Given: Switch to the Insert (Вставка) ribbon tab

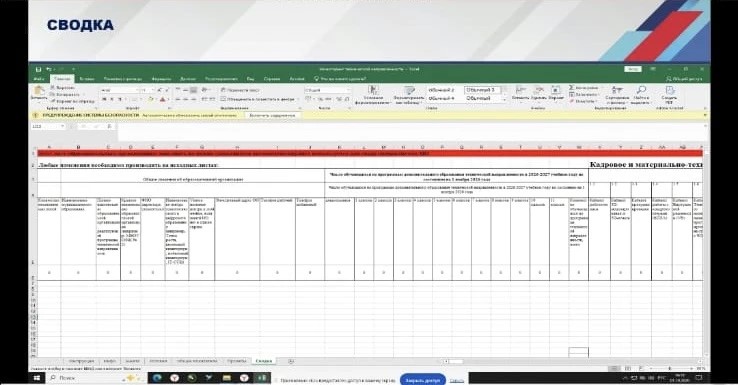Looking at the screenshot, I should (87, 79).
